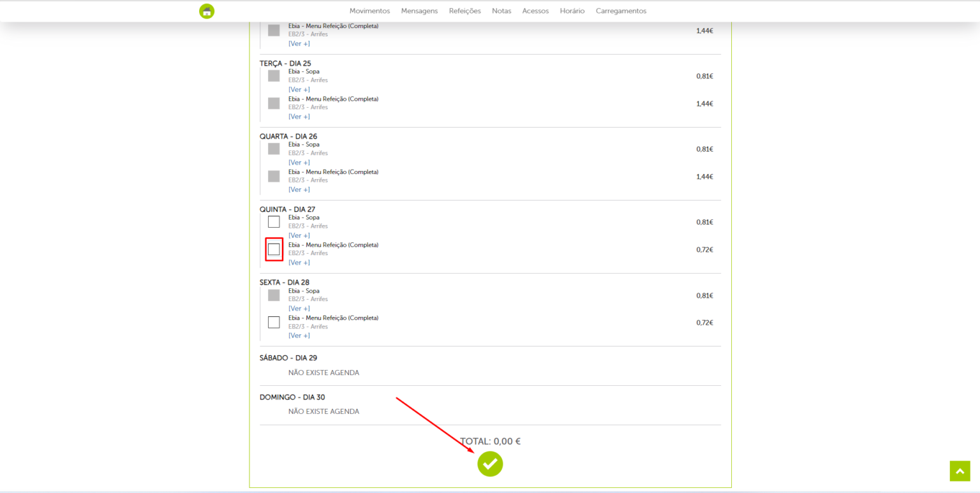Check Quinta Dia 27 Sopa checkbox

274,222
